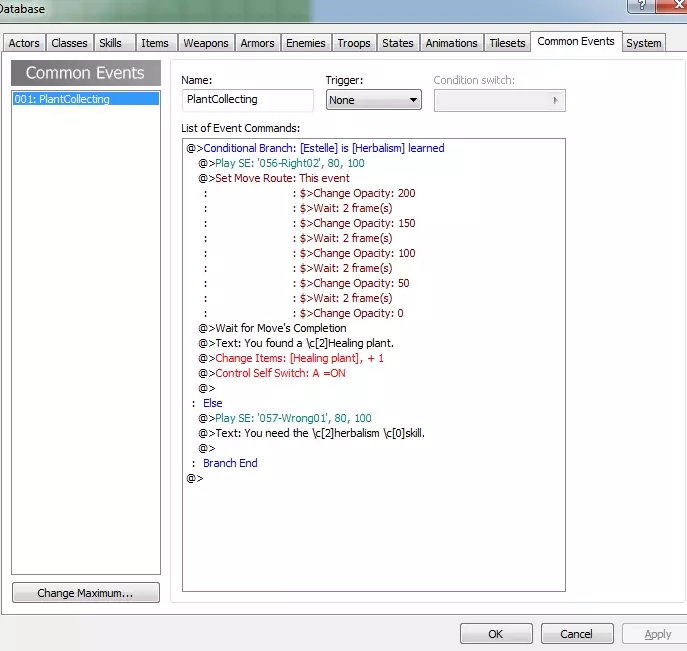Switch to the Tilesets tab
687x651 pixels.
coord(507,43)
